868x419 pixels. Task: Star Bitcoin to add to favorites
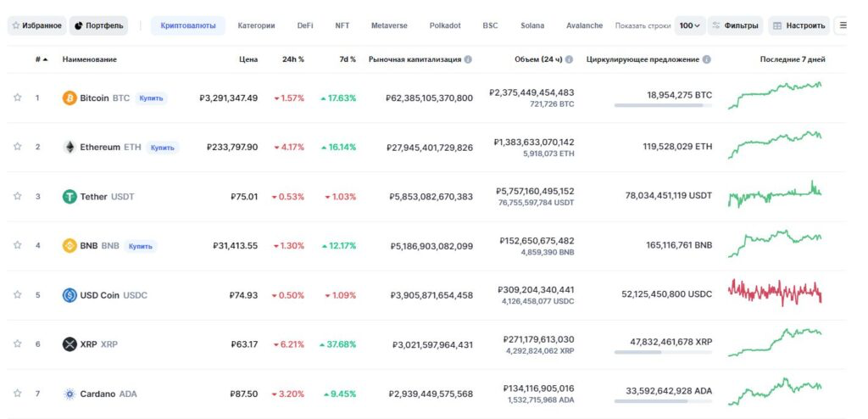point(17,98)
